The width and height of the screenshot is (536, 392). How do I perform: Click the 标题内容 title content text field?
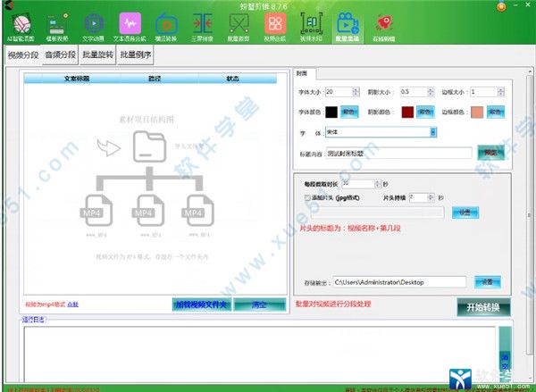click(399, 154)
